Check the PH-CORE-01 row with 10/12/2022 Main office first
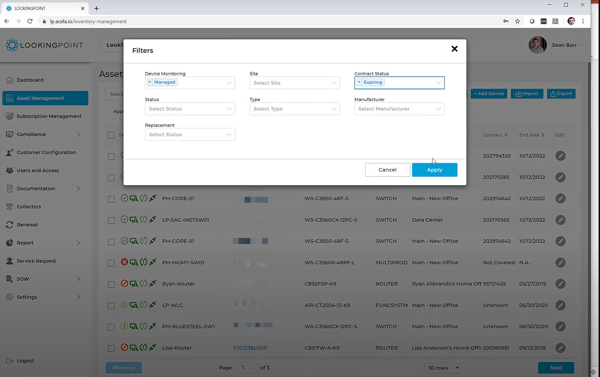The height and width of the screenshot is (377, 600). (x=111, y=199)
